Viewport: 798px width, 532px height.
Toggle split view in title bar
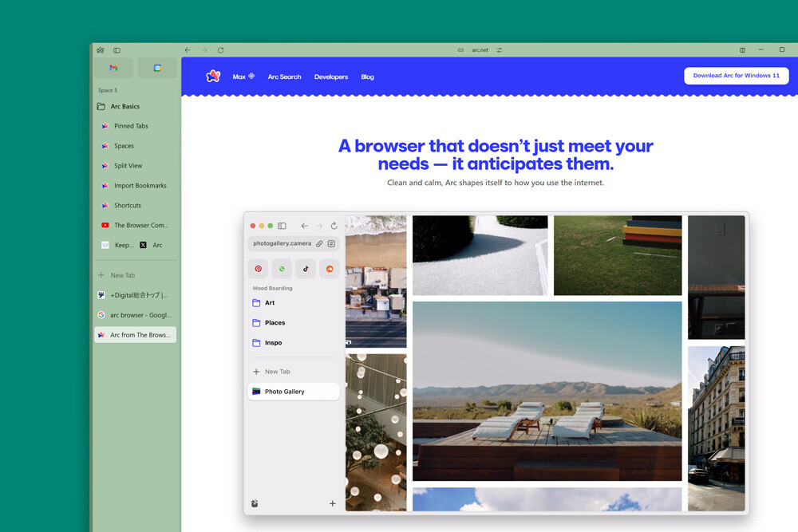pos(742,50)
